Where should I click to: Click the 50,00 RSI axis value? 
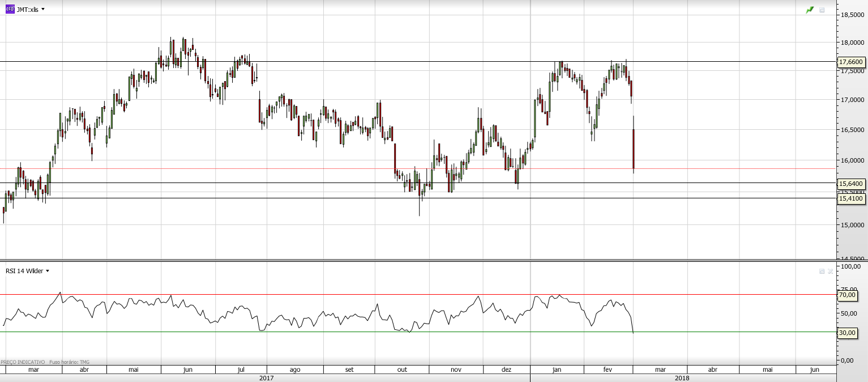[849, 313]
